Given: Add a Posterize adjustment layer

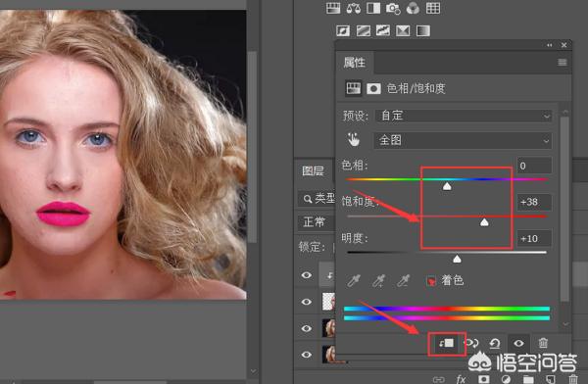Looking at the screenshot, I should pyautogui.click(x=363, y=30).
